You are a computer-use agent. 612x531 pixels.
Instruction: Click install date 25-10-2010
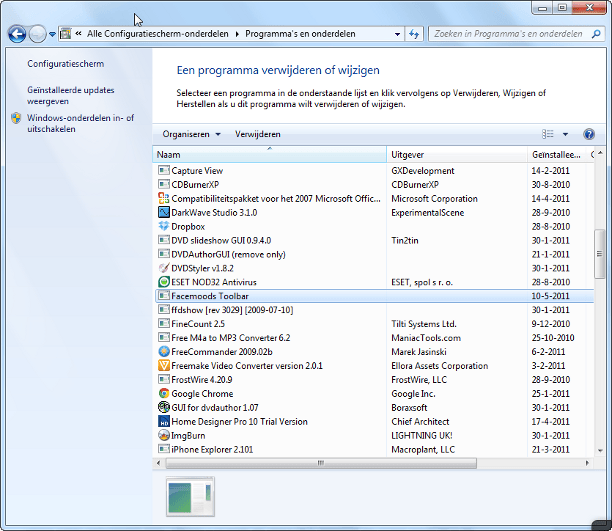pyautogui.click(x=553, y=338)
